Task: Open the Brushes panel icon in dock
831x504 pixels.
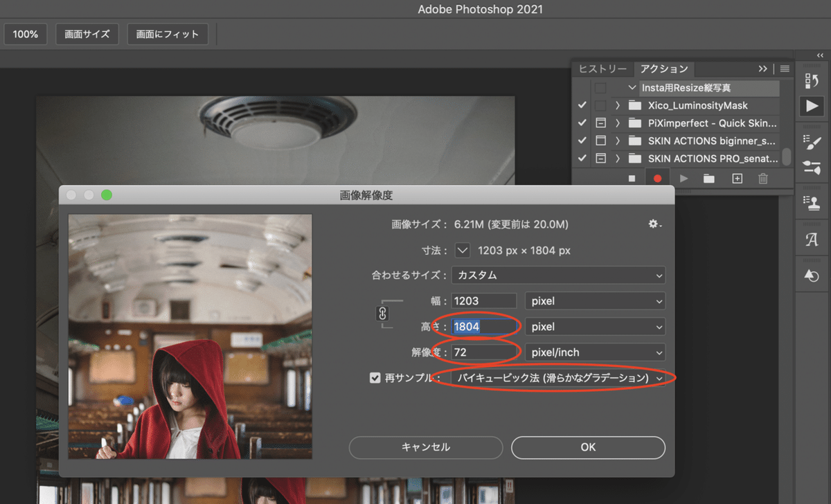Action: coord(811,167)
